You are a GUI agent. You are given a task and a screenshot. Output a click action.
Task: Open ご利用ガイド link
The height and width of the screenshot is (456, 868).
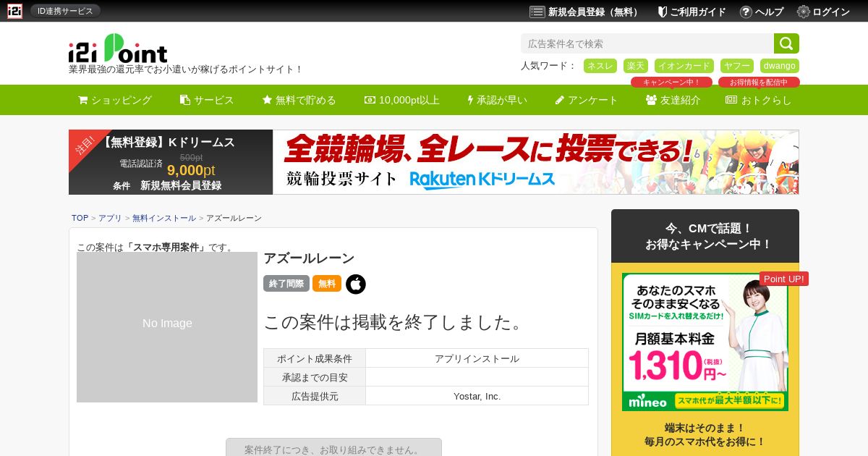[x=697, y=12]
